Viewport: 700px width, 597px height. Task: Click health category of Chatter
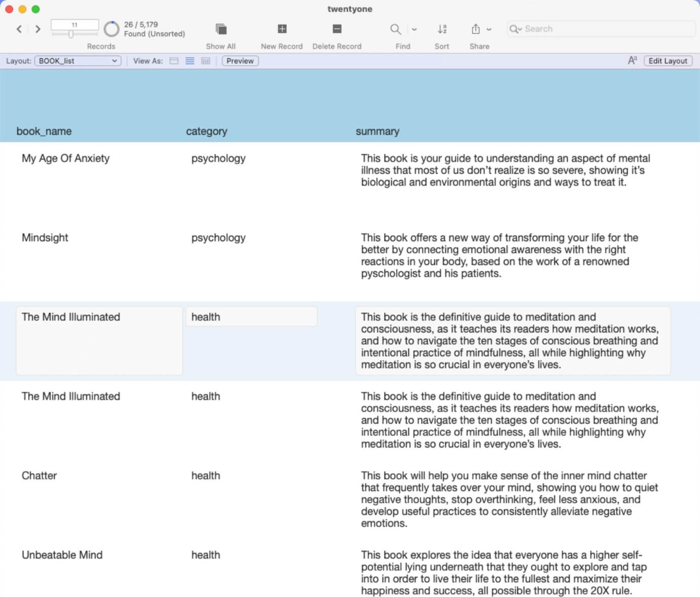point(206,476)
